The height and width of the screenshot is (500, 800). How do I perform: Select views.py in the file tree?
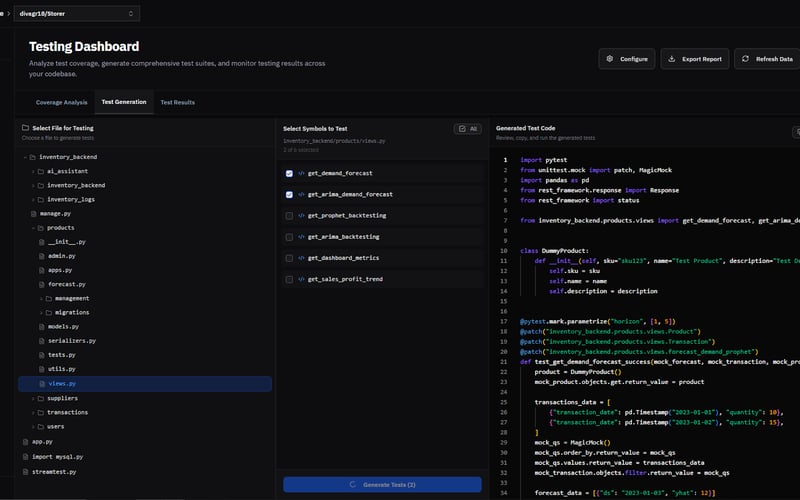point(145,384)
